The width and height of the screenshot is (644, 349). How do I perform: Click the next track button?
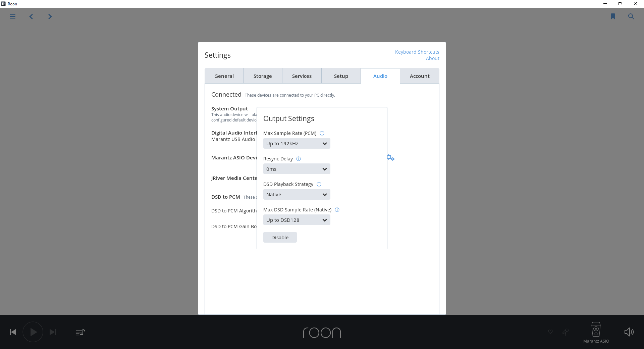(x=53, y=332)
